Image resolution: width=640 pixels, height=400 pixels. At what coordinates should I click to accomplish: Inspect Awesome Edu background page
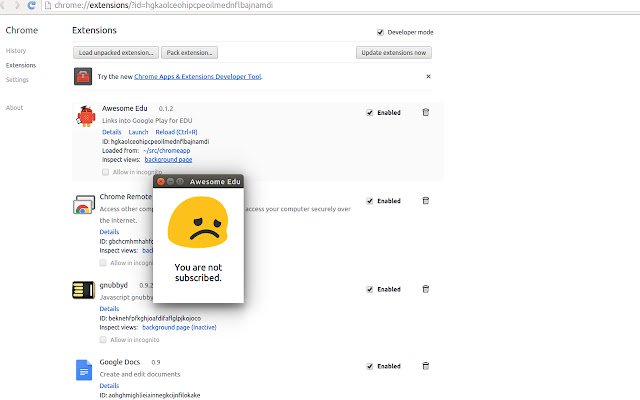168,160
